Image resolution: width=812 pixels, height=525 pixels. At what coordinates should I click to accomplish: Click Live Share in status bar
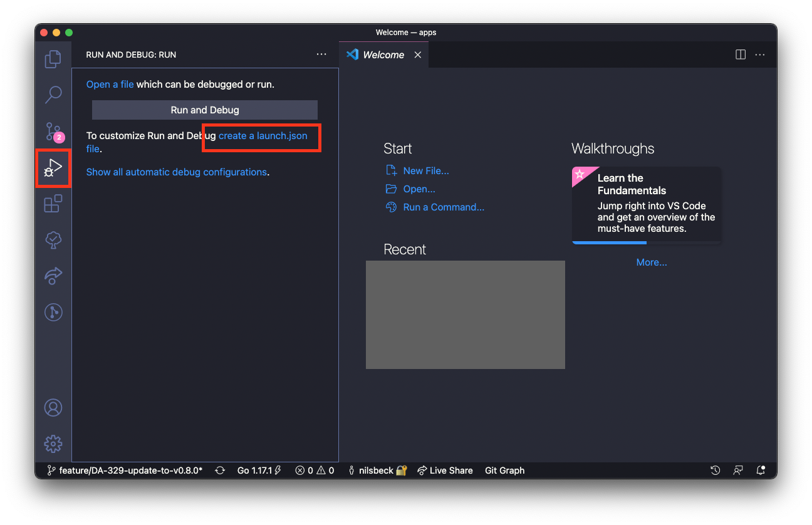click(x=445, y=470)
